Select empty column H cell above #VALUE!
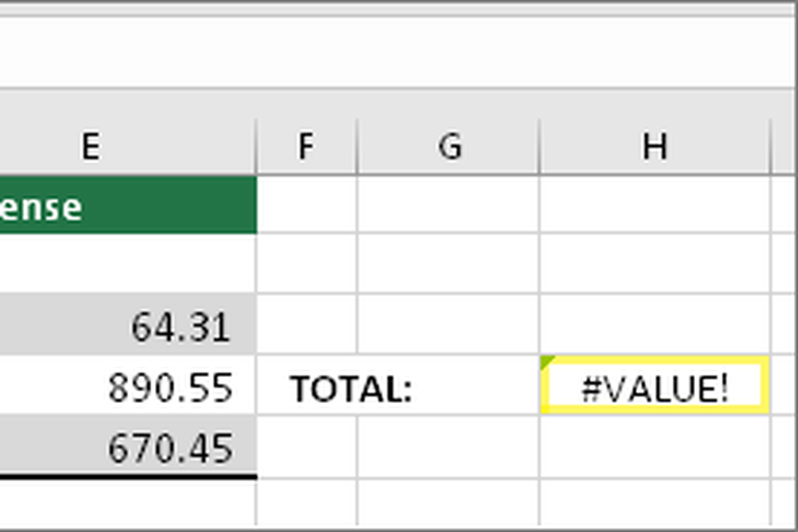The image size is (798, 532). pyautogui.click(x=655, y=325)
